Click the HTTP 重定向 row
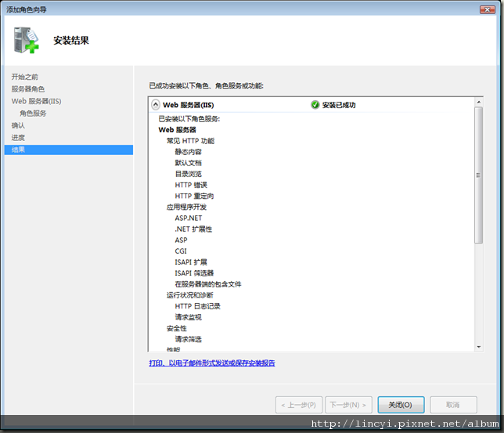Screen dimensions: 504x433 click(194, 196)
